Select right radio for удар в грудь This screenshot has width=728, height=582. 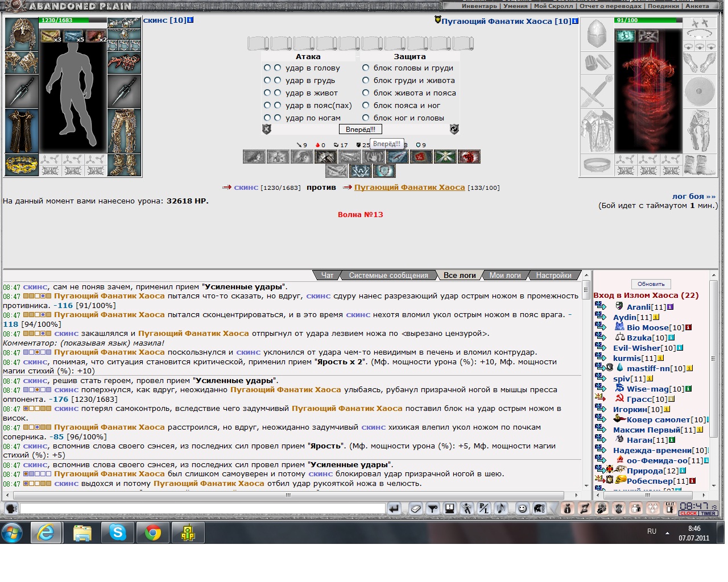coord(278,80)
